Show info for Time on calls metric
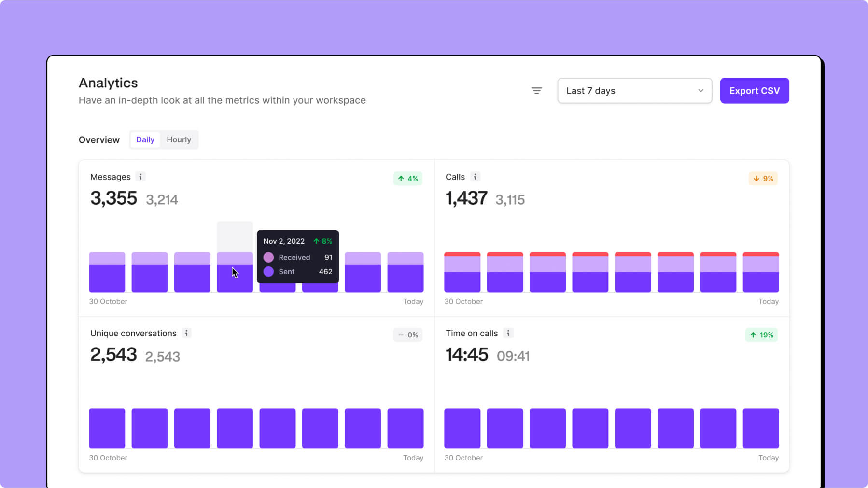The height and width of the screenshot is (488, 868). (x=508, y=333)
